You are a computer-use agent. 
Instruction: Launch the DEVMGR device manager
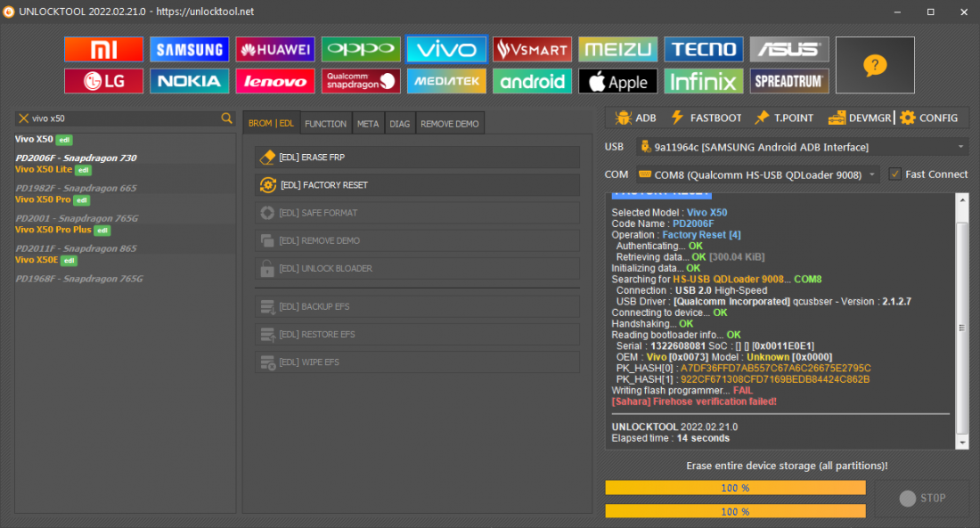pos(860,118)
